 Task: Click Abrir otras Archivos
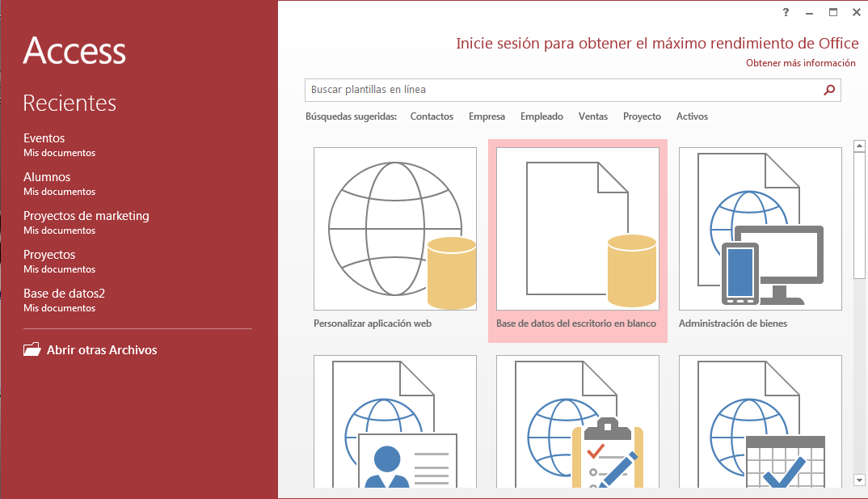[102, 350]
